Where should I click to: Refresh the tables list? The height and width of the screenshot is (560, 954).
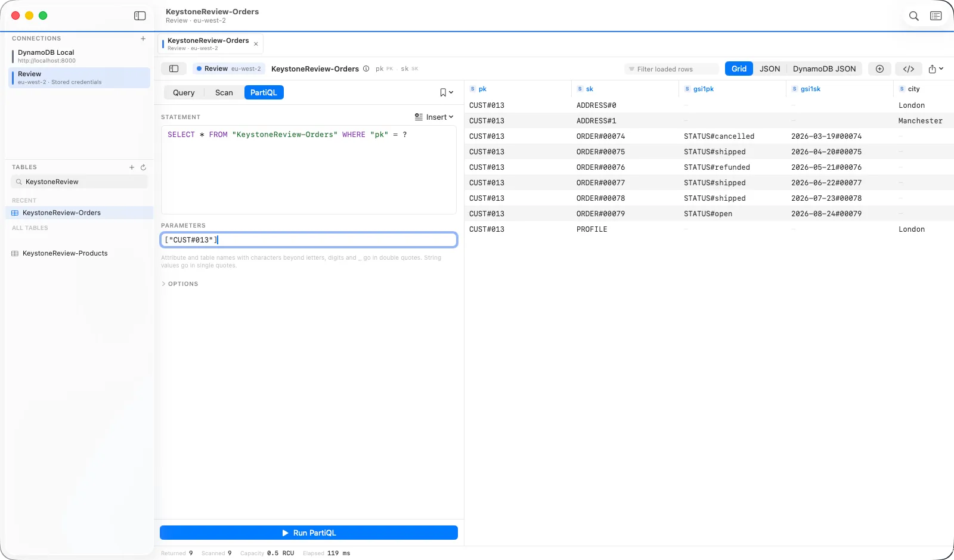tap(143, 167)
